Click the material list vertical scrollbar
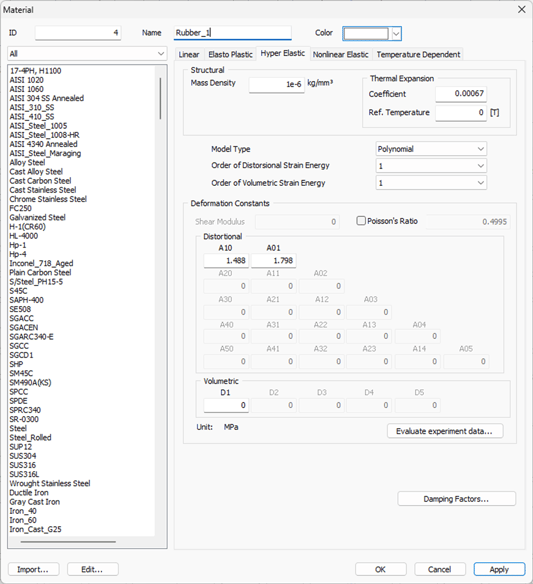Viewport: 533px width, 584px height. pyautogui.click(x=161, y=98)
